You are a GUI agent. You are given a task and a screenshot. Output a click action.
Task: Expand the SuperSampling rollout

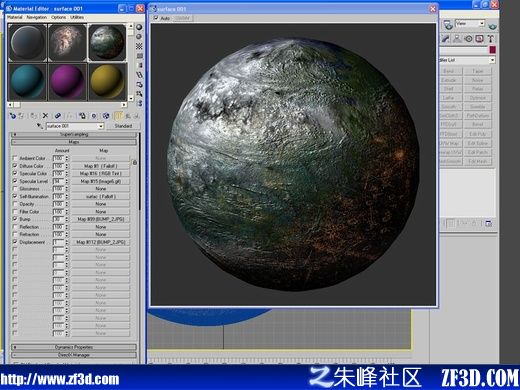pos(74,134)
